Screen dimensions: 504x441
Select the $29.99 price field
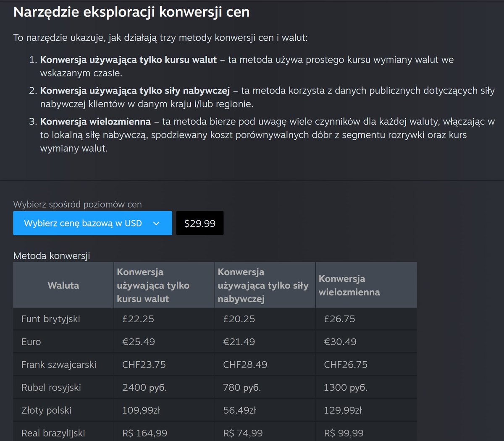click(x=199, y=223)
